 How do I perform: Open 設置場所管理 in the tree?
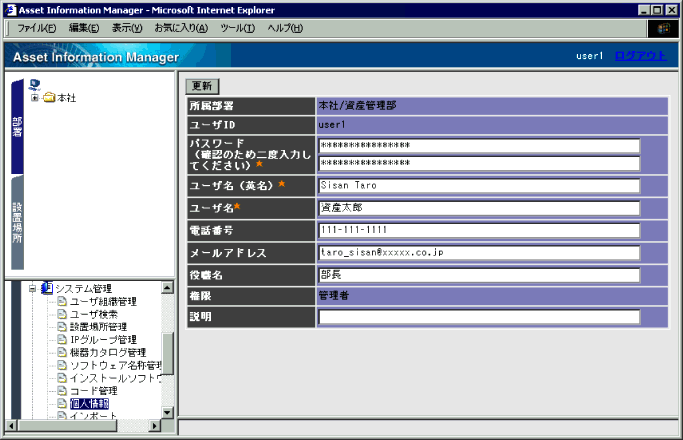(x=98, y=327)
